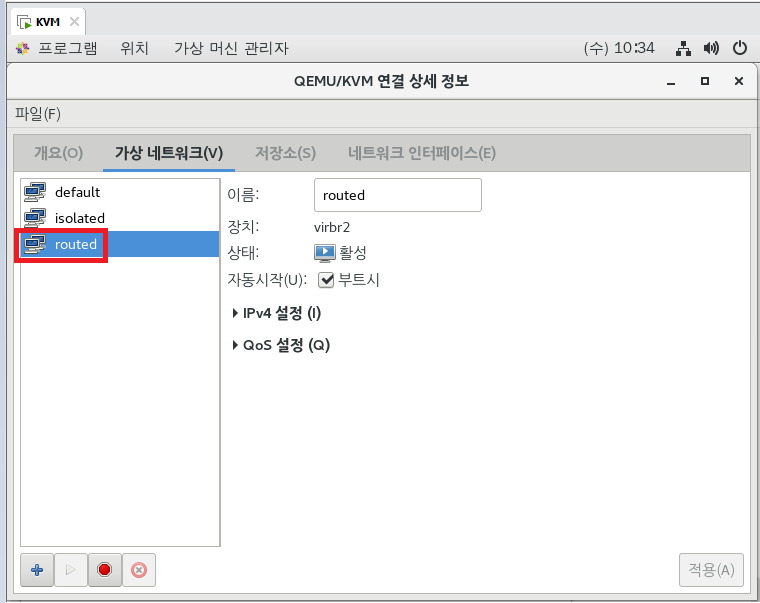Screen dimensions: 760x603
Task: Expand the IPv4 설정 section
Action: (277, 313)
